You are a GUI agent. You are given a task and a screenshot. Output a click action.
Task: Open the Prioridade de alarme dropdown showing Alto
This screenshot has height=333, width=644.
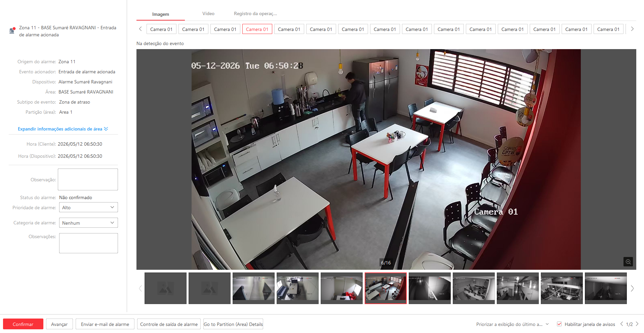[88, 207]
